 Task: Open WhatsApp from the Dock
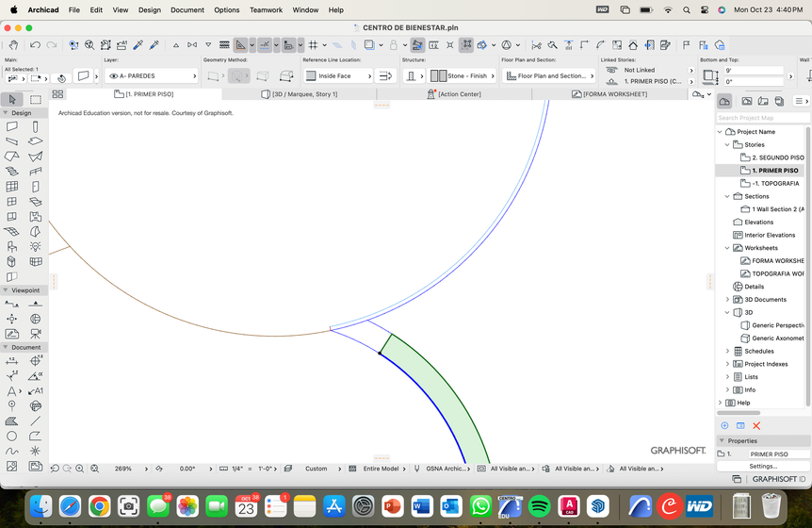[480, 506]
